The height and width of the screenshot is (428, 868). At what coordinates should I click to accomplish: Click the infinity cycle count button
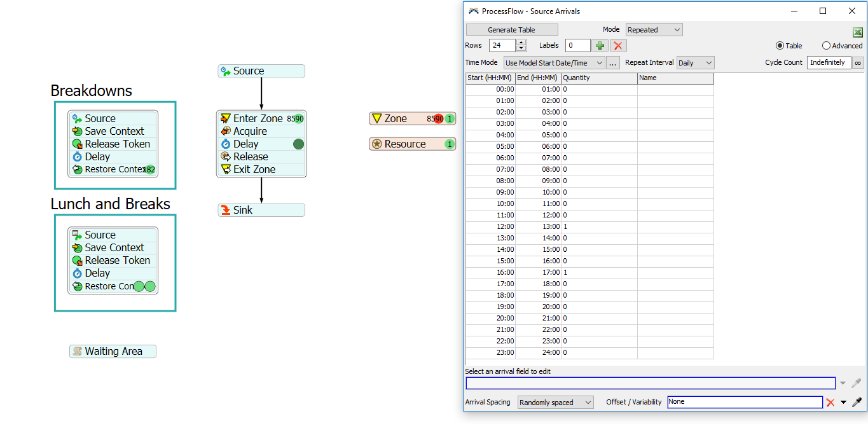click(x=858, y=62)
